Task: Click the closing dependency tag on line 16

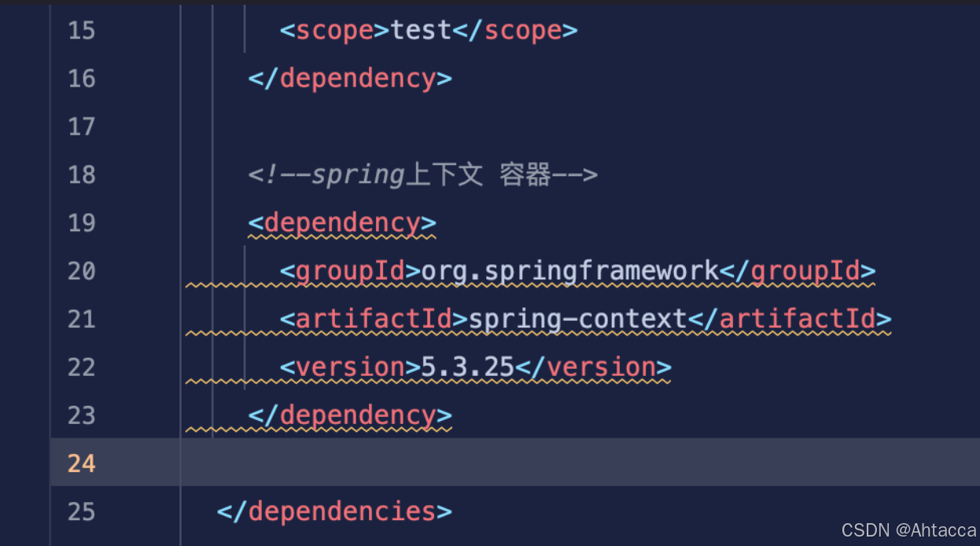Action: 350,79
